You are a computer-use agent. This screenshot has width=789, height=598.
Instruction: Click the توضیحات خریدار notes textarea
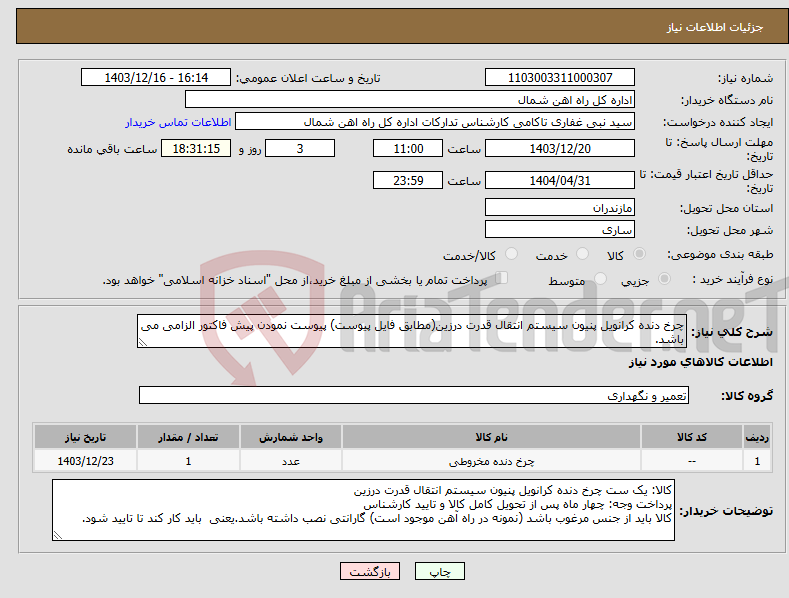(x=363, y=510)
